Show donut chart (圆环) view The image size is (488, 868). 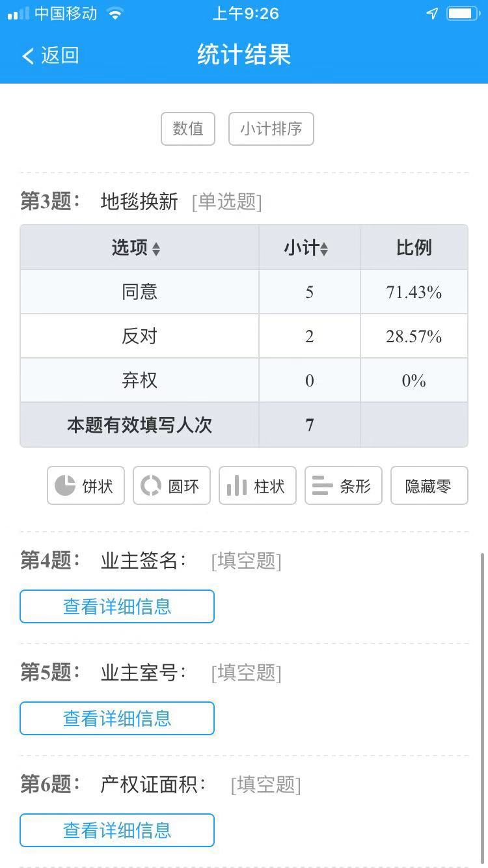click(x=172, y=485)
